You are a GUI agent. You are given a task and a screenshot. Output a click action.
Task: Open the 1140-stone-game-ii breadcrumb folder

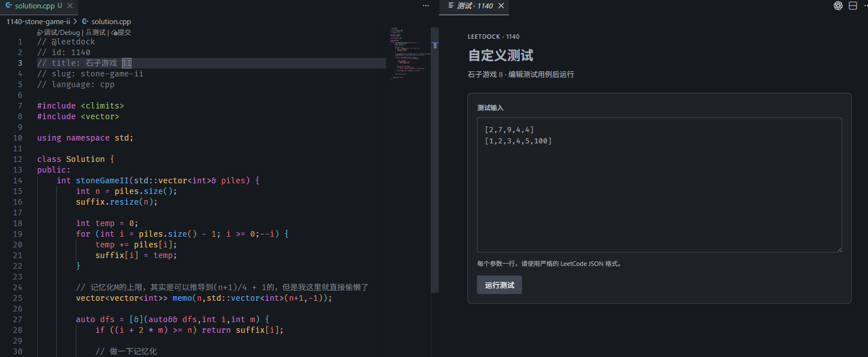(38, 22)
